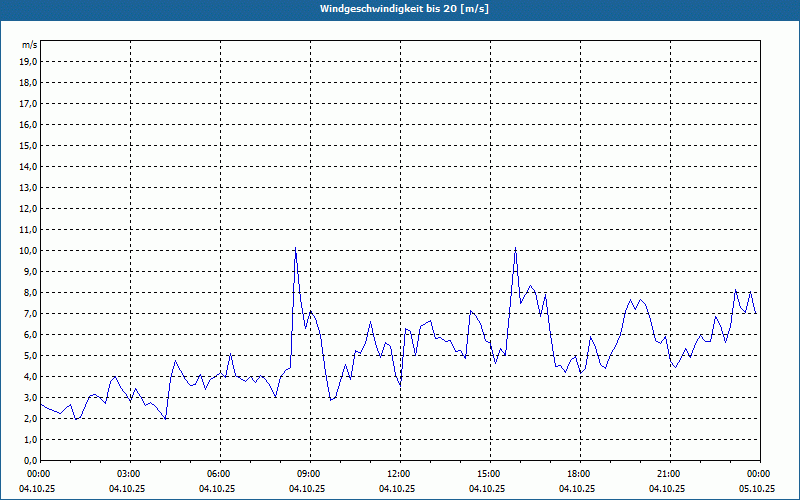800x500 pixels.
Task: Choose the 12:00 time label
Action: point(398,474)
